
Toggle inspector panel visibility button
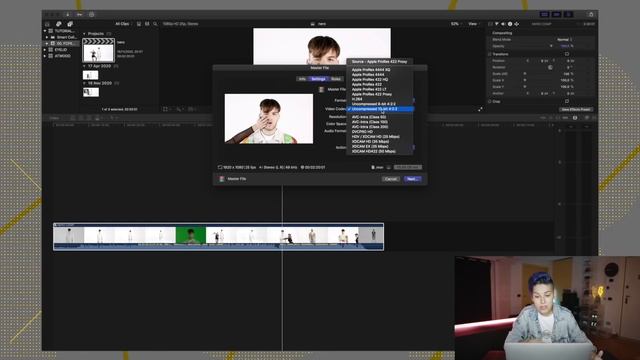click(568, 14)
